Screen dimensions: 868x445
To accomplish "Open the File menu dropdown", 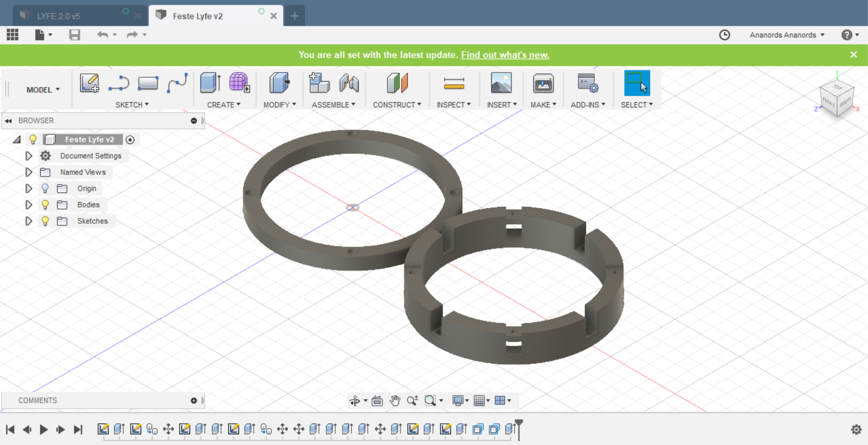I will (x=43, y=35).
